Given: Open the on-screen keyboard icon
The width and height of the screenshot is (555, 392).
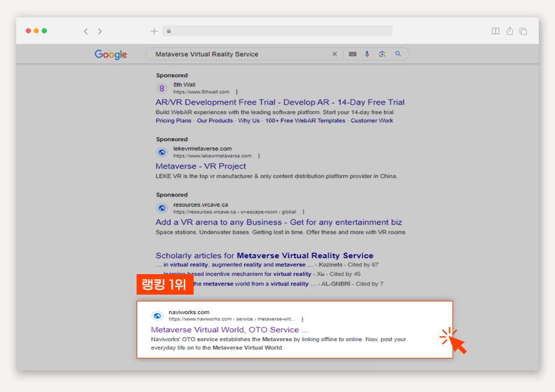Looking at the screenshot, I should [353, 54].
